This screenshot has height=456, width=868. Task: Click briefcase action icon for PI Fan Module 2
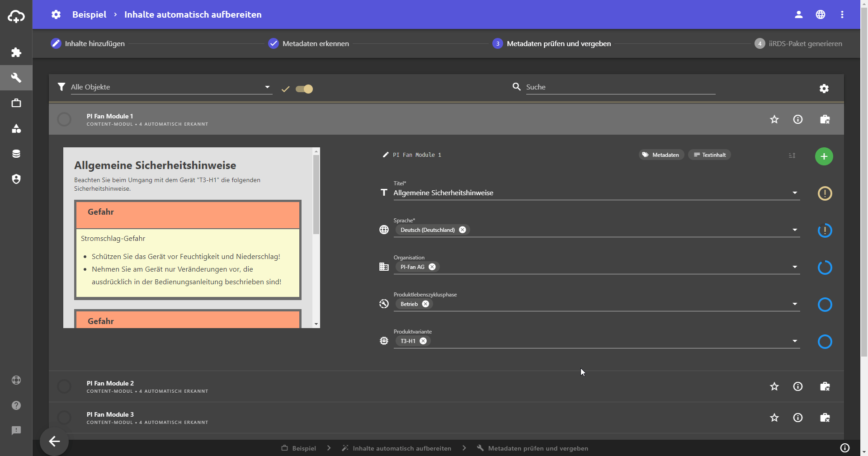coord(825,386)
